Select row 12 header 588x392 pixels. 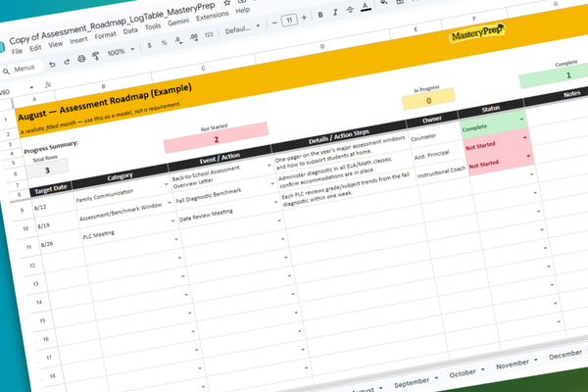coord(32,266)
